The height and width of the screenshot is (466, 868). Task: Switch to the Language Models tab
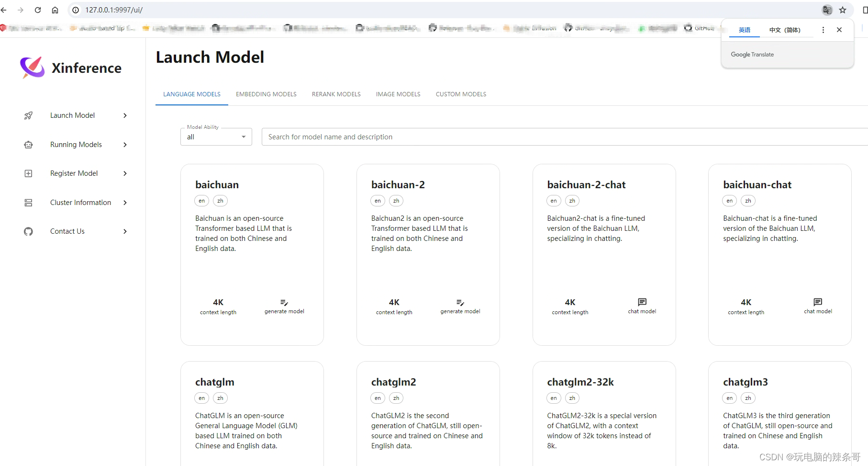(x=192, y=94)
